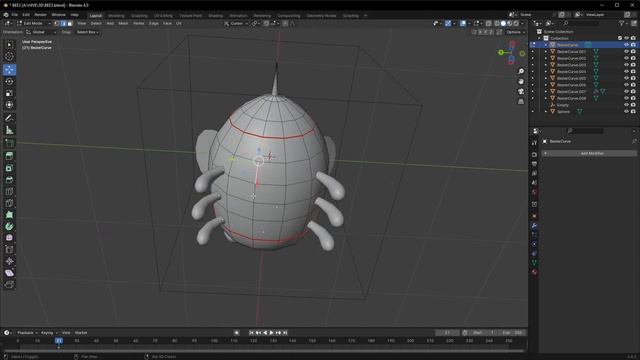Select the Annotate pencil tool

[9, 118]
